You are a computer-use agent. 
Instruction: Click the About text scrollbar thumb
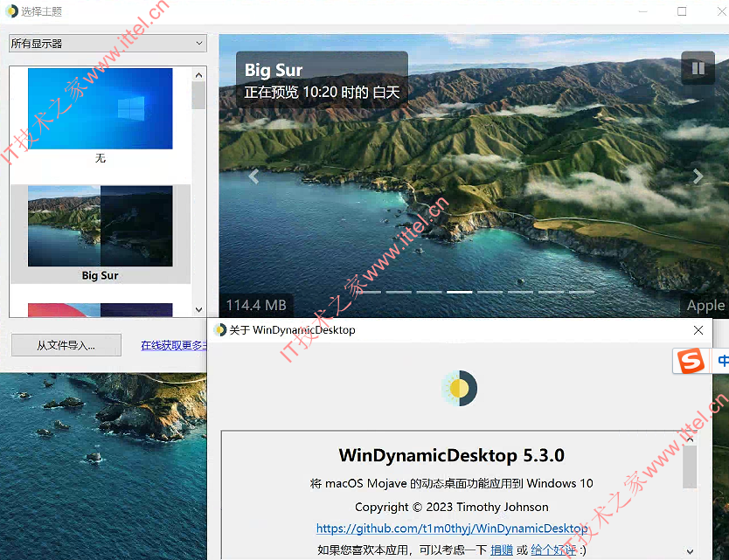690,467
